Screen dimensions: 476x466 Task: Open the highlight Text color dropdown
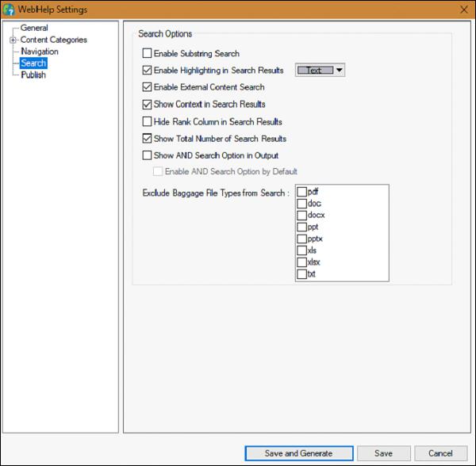(x=340, y=71)
